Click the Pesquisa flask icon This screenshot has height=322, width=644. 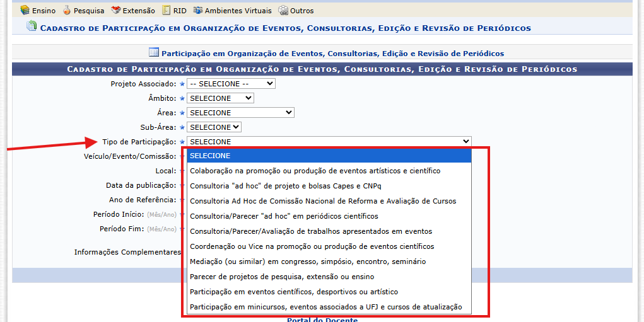pyautogui.click(x=66, y=10)
